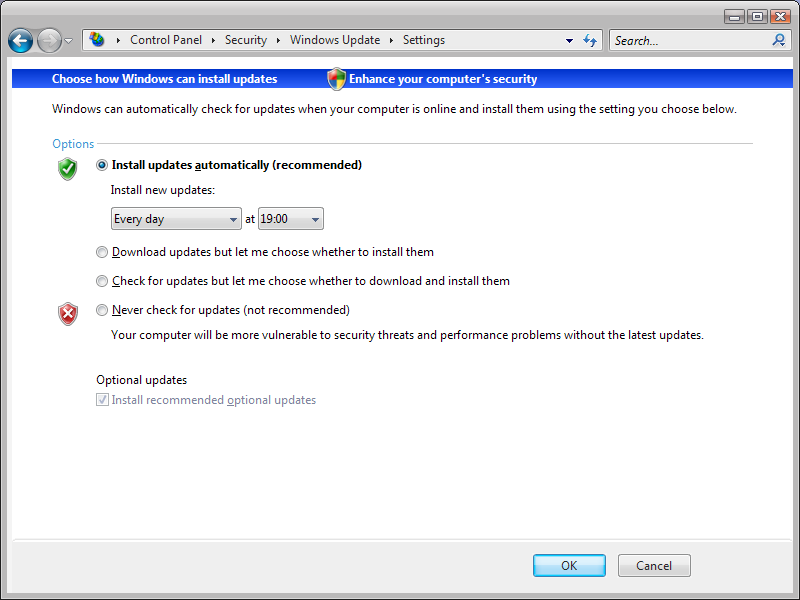Click the Windows security shield in header
Screen dimensions: 800x600
[336, 79]
